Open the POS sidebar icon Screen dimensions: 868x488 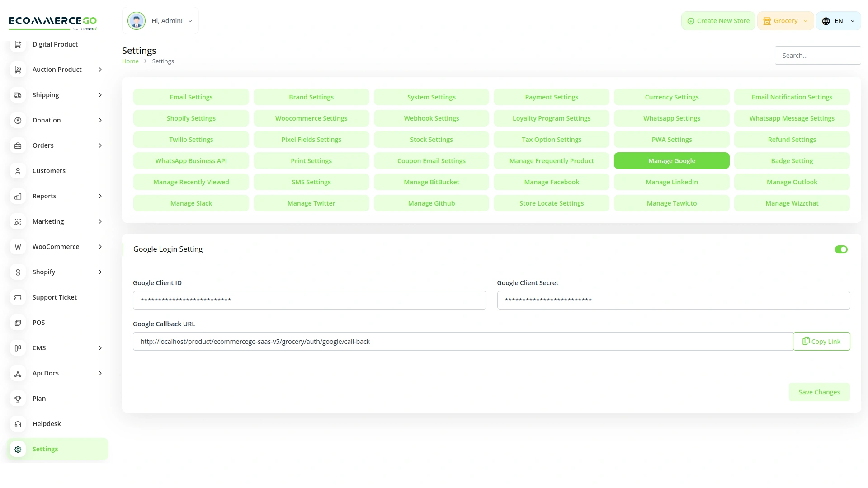[x=18, y=323]
